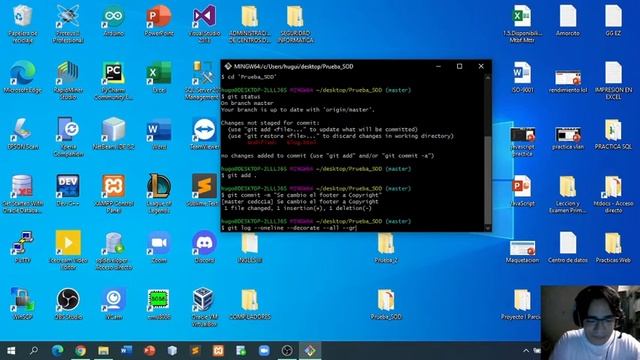Open the XAMPP Control Panel shortcut

[113, 194]
